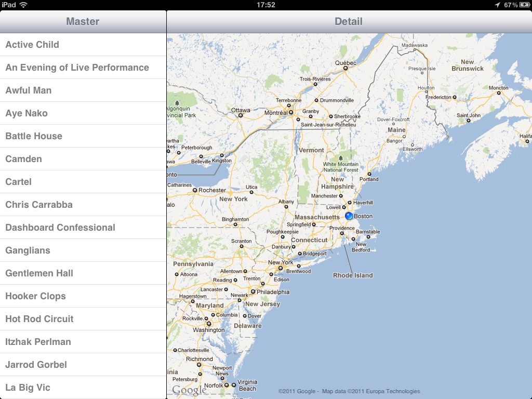
Task: Tap the White Mountain National Forest label
Action: (341, 167)
